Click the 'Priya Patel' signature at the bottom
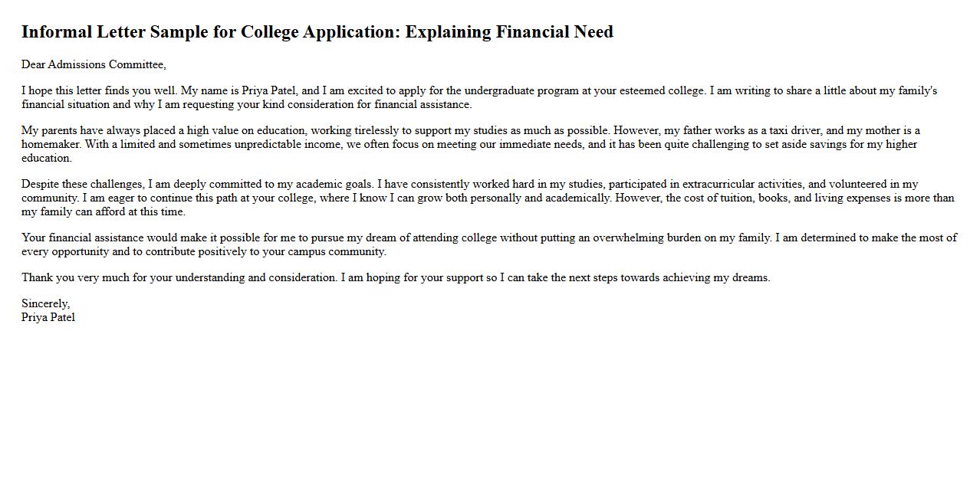Image resolution: width=980 pixels, height=498 pixels. click(48, 317)
